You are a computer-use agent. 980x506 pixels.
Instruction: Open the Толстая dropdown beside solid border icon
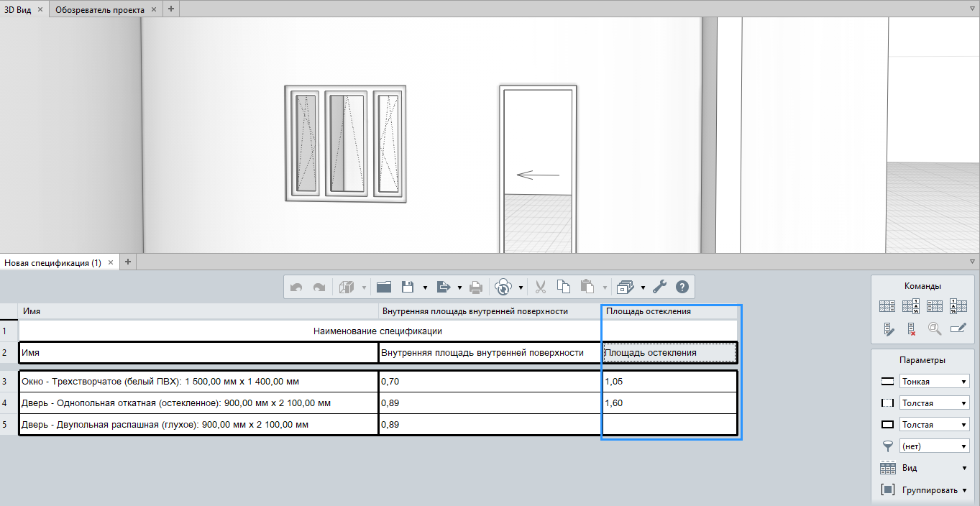coord(934,425)
